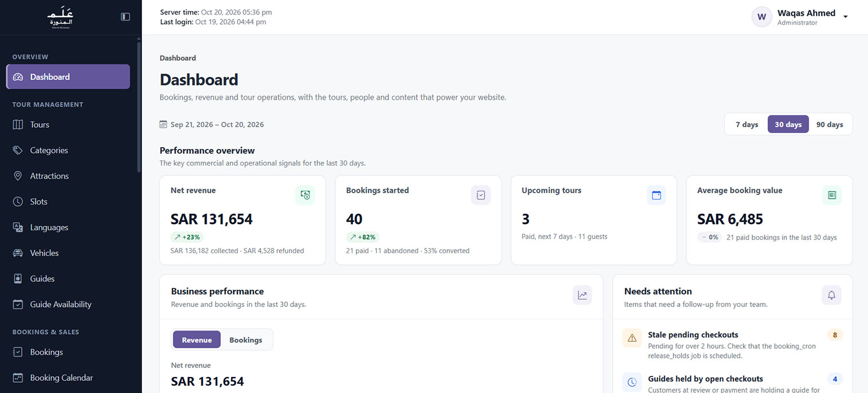This screenshot has width=868, height=393.
Task: Navigate to Languages section
Action: tap(68, 227)
